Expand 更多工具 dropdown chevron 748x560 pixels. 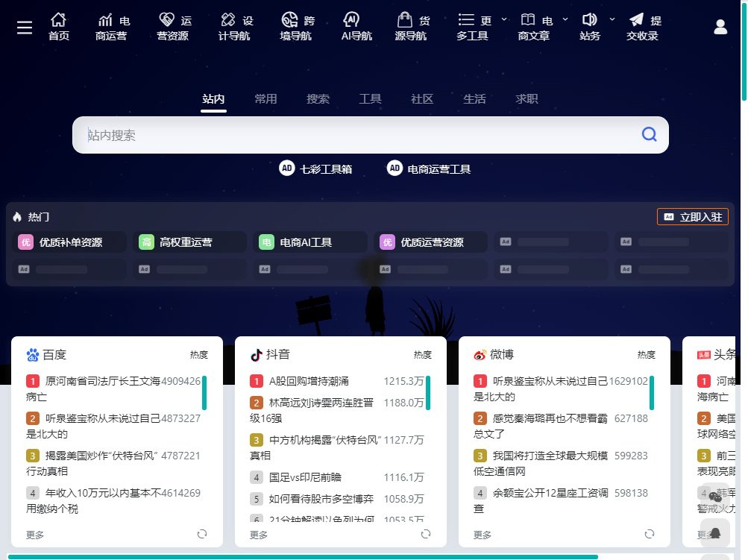[x=503, y=19]
